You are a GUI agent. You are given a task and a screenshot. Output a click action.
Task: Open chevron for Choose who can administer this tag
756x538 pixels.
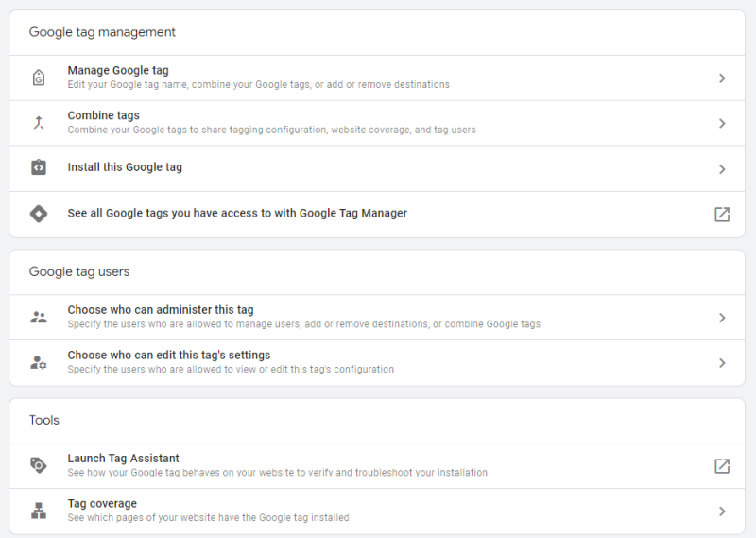[722, 318]
